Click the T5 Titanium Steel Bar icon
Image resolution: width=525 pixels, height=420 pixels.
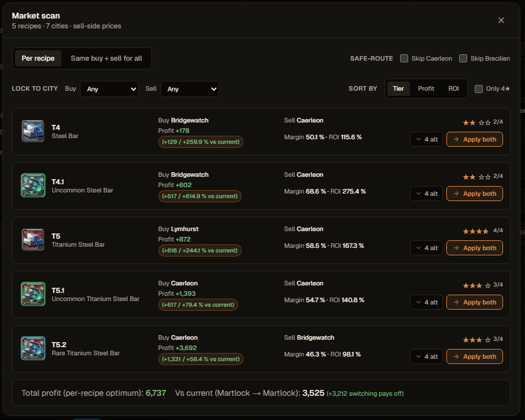tap(33, 240)
